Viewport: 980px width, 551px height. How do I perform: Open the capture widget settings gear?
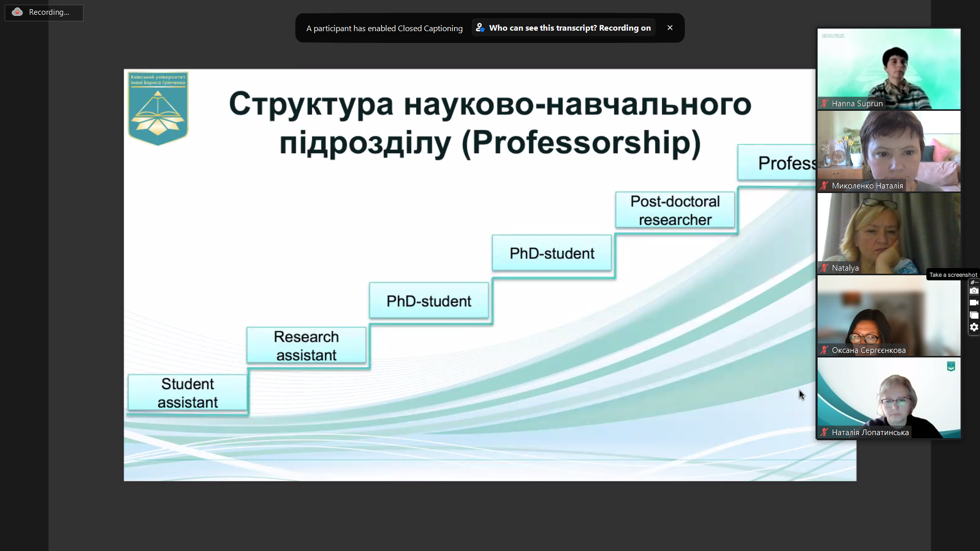(974, 327)
